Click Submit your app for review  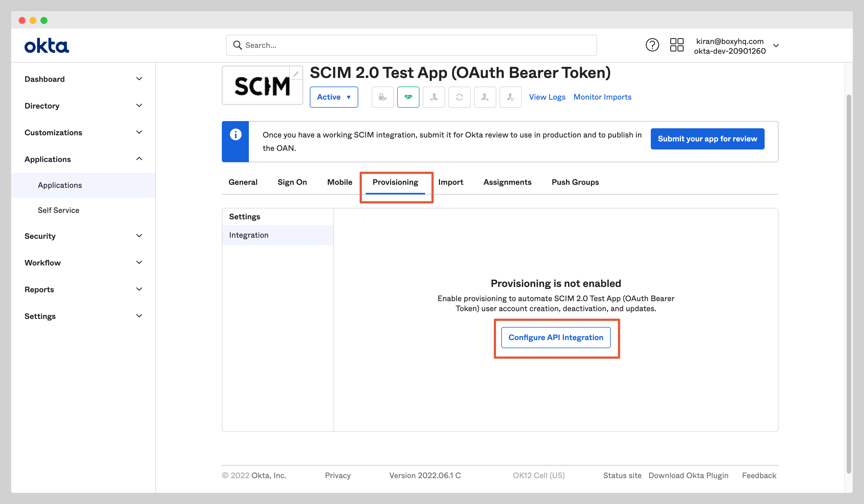pyautogui.click(x=707, y=139)
